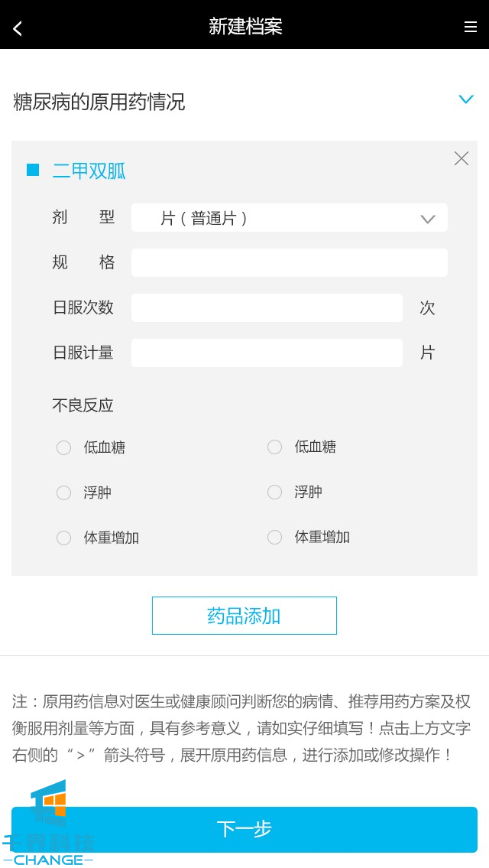The image size is (489, 868).
Task: Click the 日服计量 input field
Action: click(267, 353)
